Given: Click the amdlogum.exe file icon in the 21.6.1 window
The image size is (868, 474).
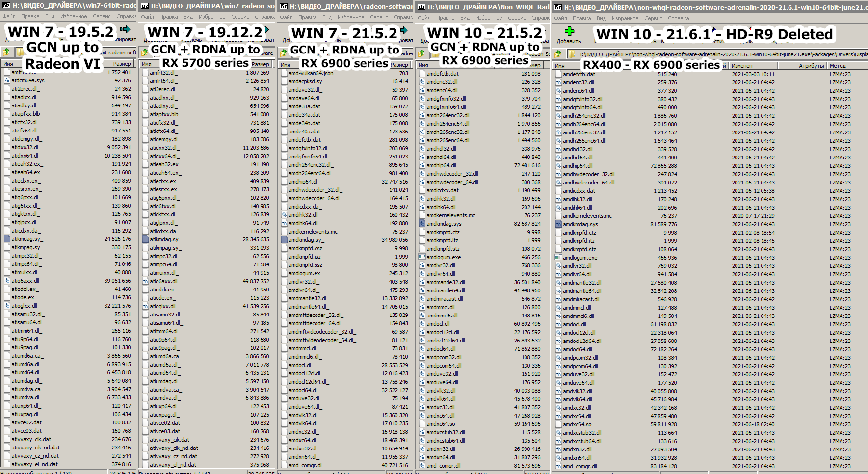Looking at the screenshot, I should [x=558, y=257].
